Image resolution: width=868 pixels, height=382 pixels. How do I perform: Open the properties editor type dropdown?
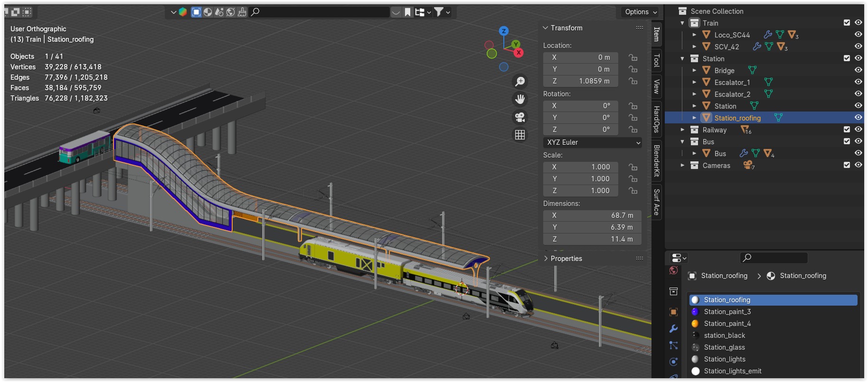click(679, 258)
